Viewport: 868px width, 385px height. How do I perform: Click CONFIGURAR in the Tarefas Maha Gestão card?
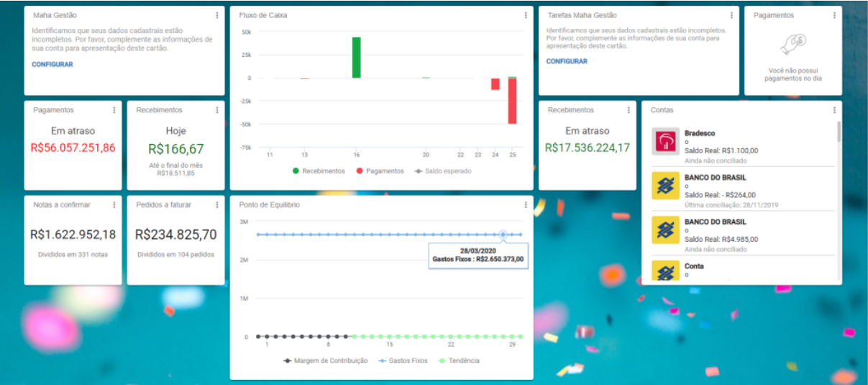(x=567, y=62)
